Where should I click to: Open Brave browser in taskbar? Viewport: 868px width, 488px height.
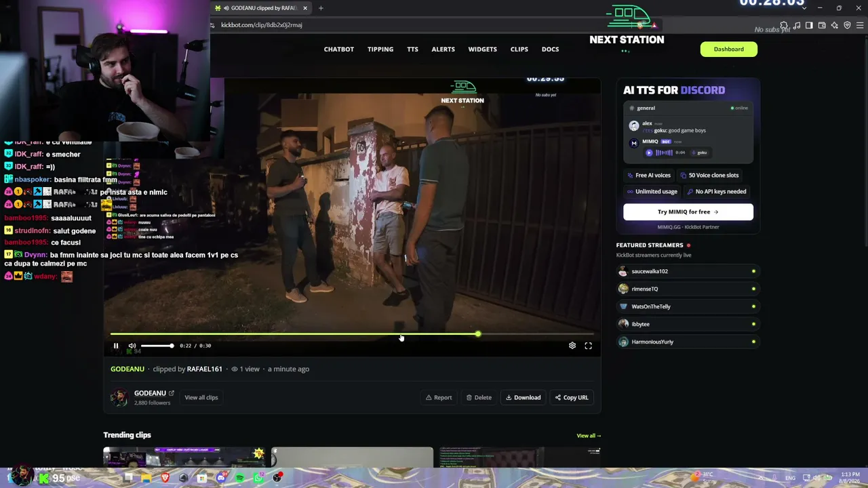click(x=165, y=479)
